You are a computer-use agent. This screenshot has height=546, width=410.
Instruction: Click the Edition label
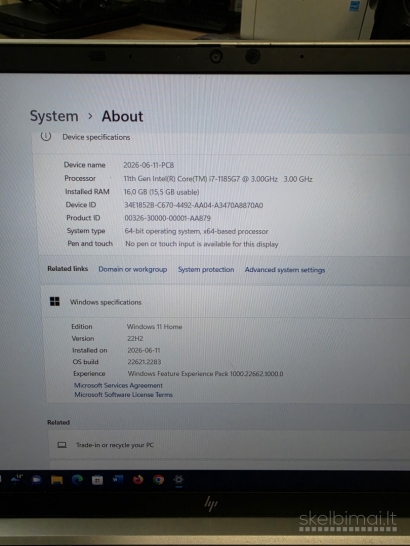click(82, 326)
